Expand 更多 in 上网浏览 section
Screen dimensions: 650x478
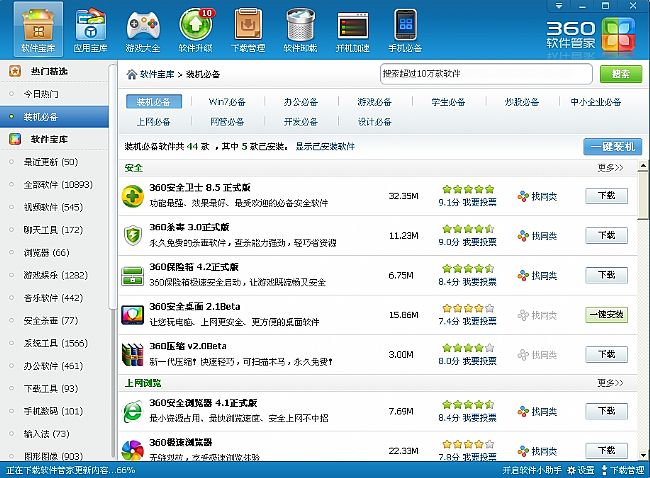coord(610,383)
